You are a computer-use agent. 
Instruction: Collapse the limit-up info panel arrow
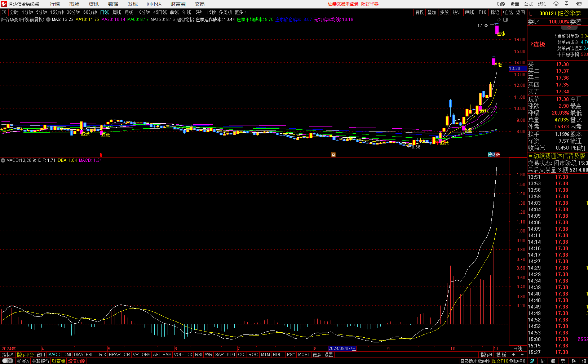coord(569,27)
